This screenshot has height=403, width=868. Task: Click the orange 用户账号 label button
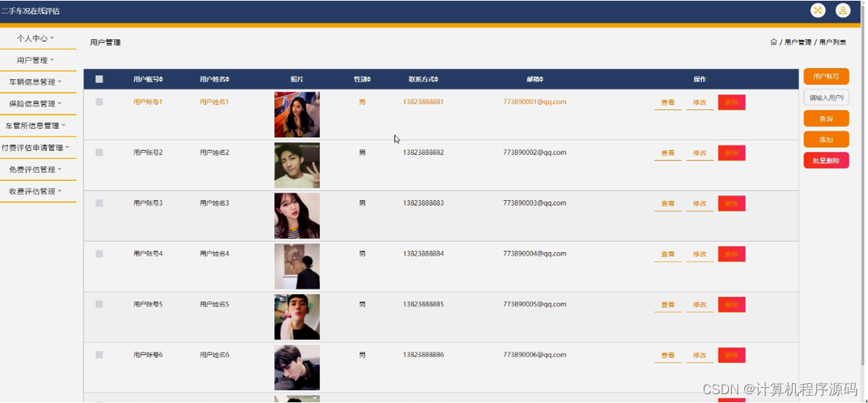826,76
